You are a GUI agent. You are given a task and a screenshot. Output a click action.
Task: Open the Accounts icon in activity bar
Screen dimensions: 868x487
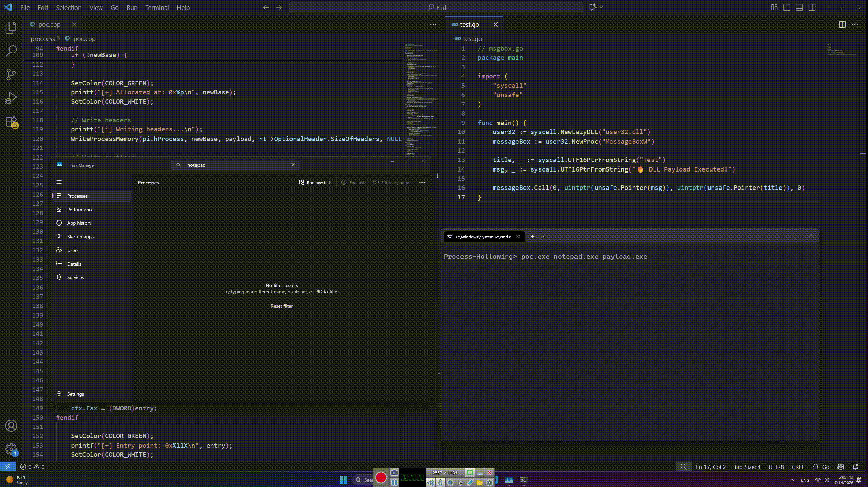[11, 426]
